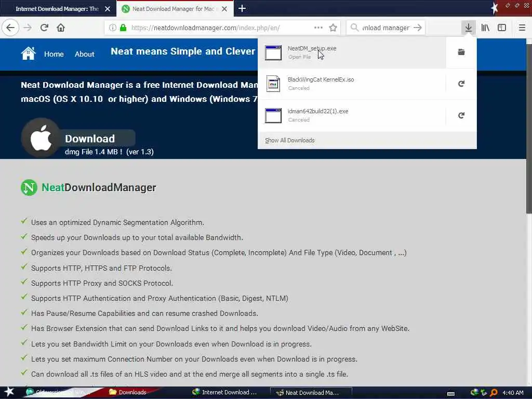
Task: Switch to Internet Download taskbar window
Action: [x=224, y=392]
